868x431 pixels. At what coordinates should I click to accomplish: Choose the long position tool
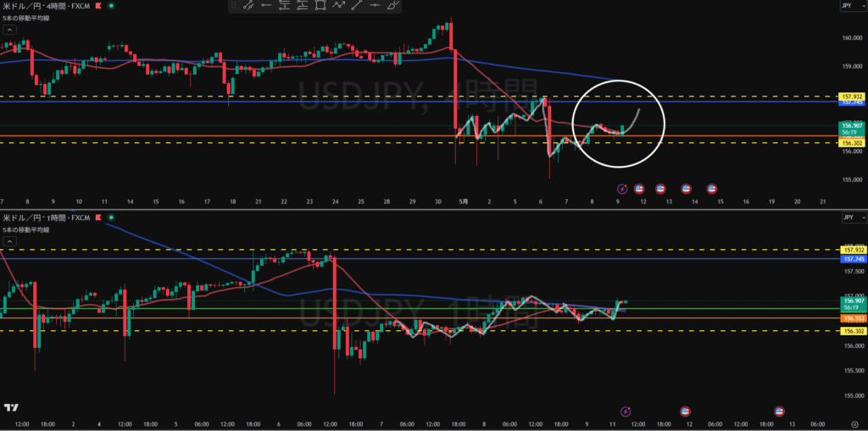click(303, 5)
